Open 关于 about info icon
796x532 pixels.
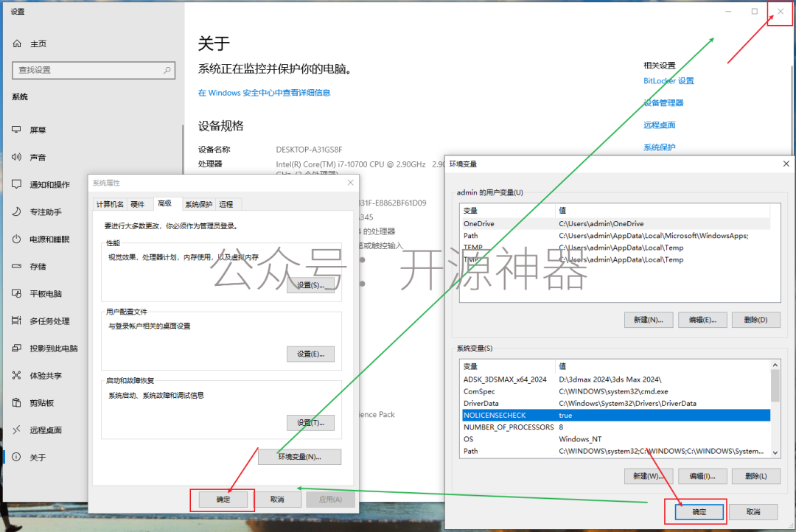17,457
